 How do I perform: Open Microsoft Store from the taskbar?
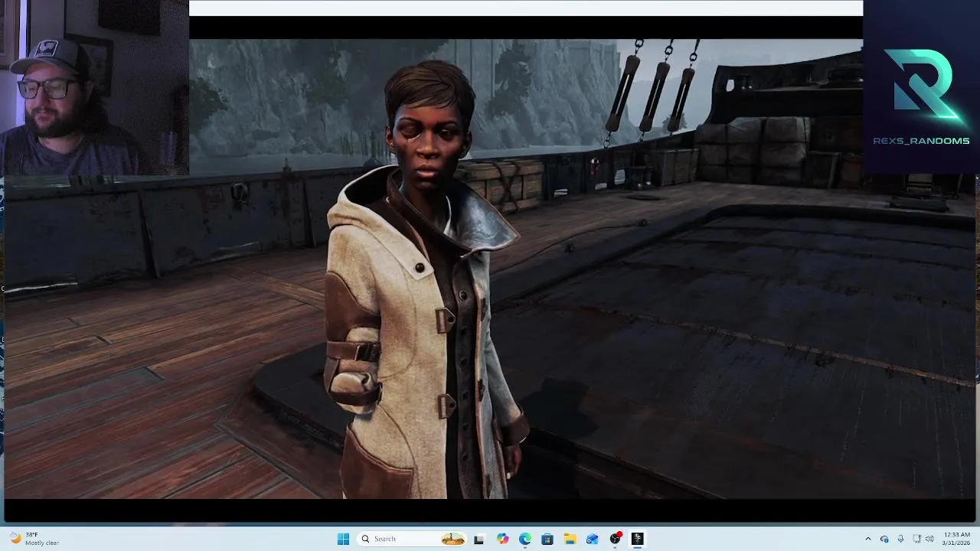(x=547, y=539)
